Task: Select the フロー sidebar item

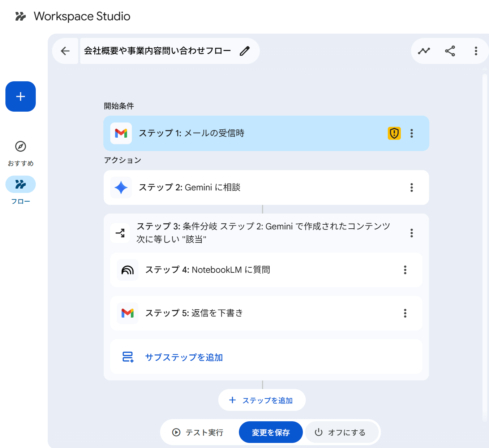Action: [x=21, y=190]
